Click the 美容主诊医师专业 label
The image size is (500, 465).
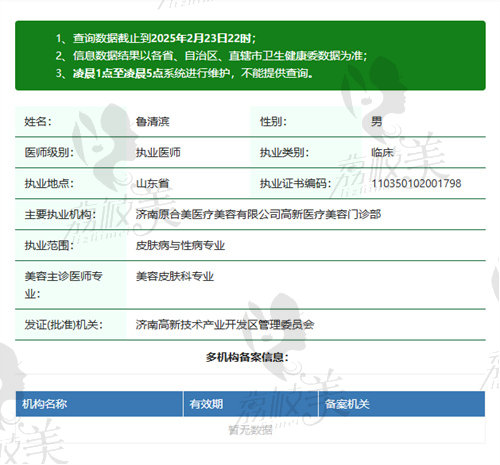click(x=63, y=285)
